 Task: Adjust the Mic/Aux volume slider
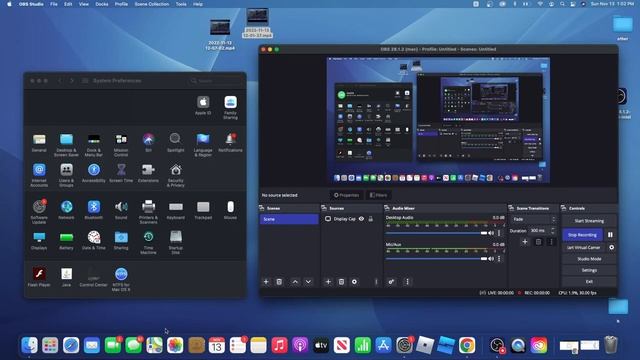(436, 259)
